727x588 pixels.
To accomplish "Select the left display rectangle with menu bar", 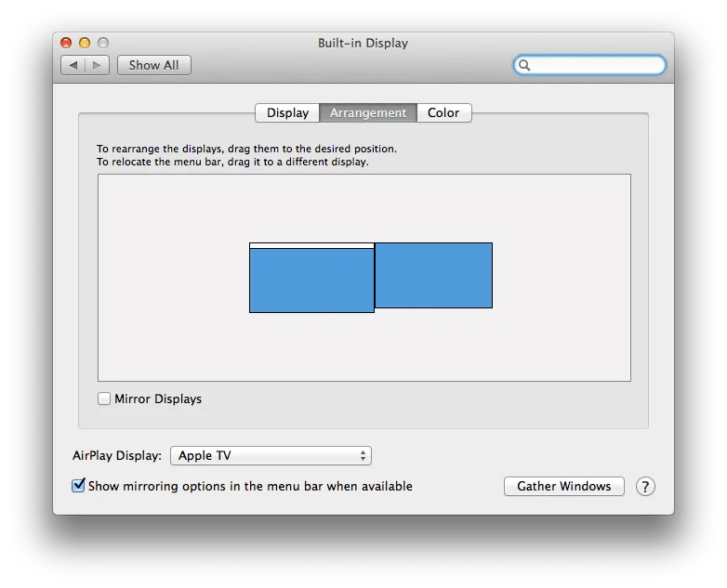I will 311,281.
